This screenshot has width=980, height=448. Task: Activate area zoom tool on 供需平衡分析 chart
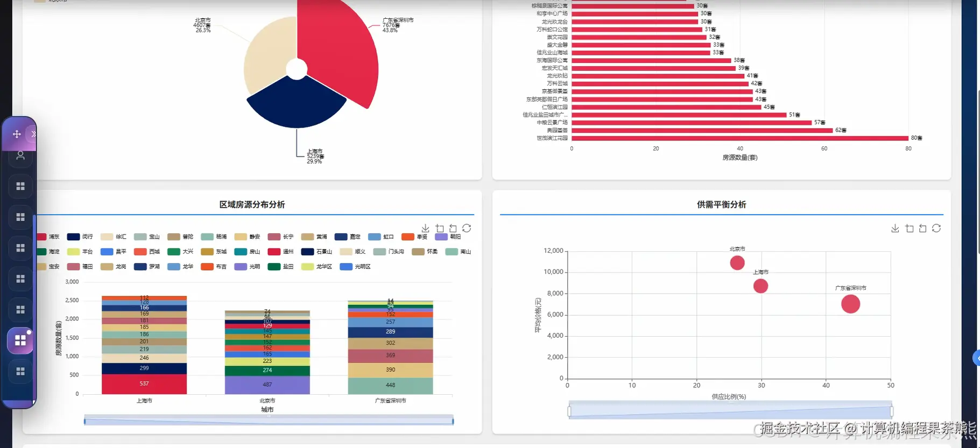coord(910,229)
